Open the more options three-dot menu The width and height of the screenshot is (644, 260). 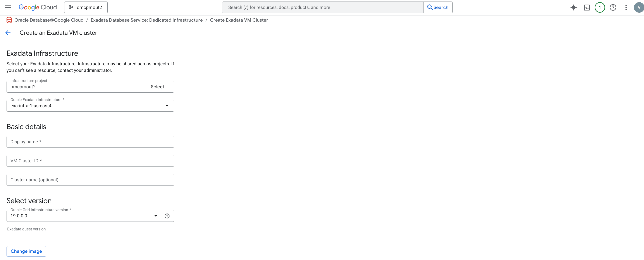(x=626, y=7)
